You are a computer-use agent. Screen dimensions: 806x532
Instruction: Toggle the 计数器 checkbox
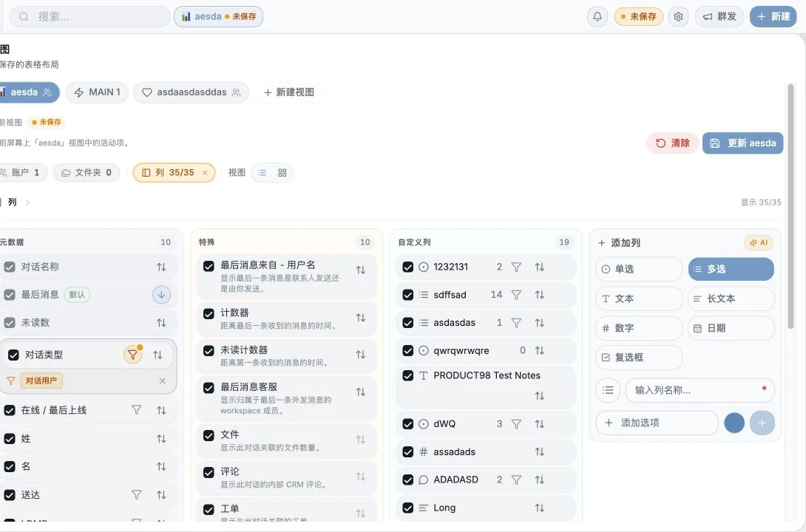pos(209,314)
